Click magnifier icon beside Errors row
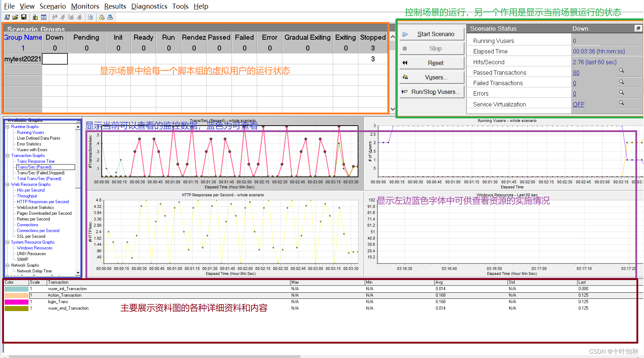The width and height of the screenshot is (644, 358). tap(622, 93)
